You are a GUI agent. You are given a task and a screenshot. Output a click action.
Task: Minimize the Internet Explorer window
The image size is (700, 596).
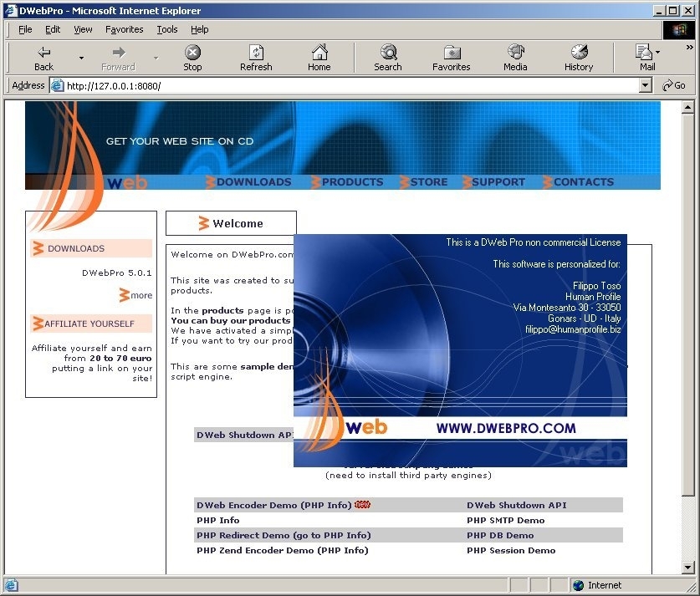coord(658,10)
